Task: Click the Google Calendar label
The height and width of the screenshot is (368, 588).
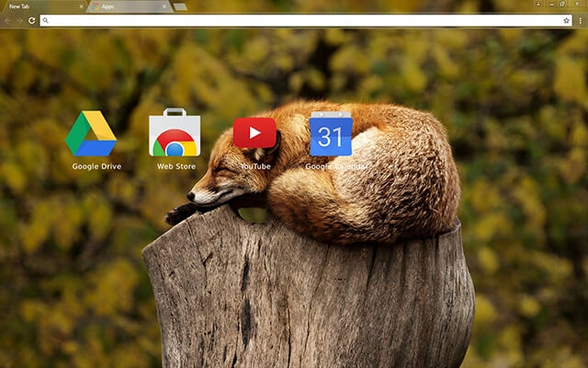Action: click(x=336, y=167)
